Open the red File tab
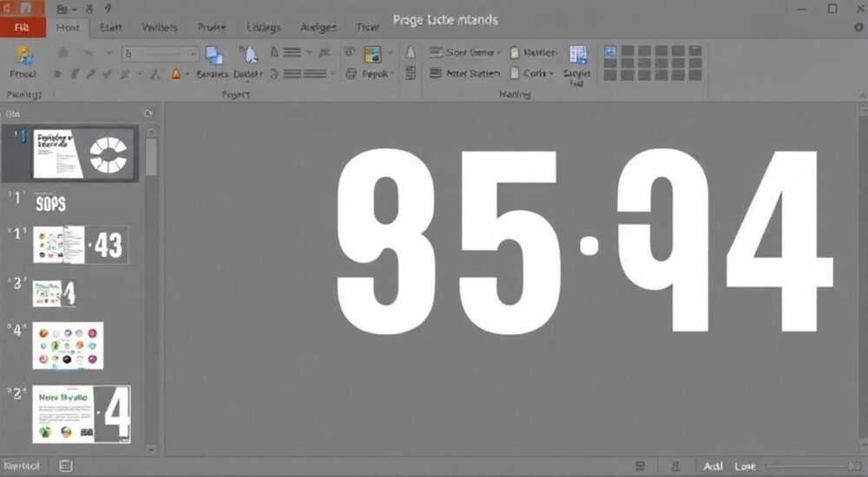The width and height of the screenshot is (868, 477). click(23, 28)
